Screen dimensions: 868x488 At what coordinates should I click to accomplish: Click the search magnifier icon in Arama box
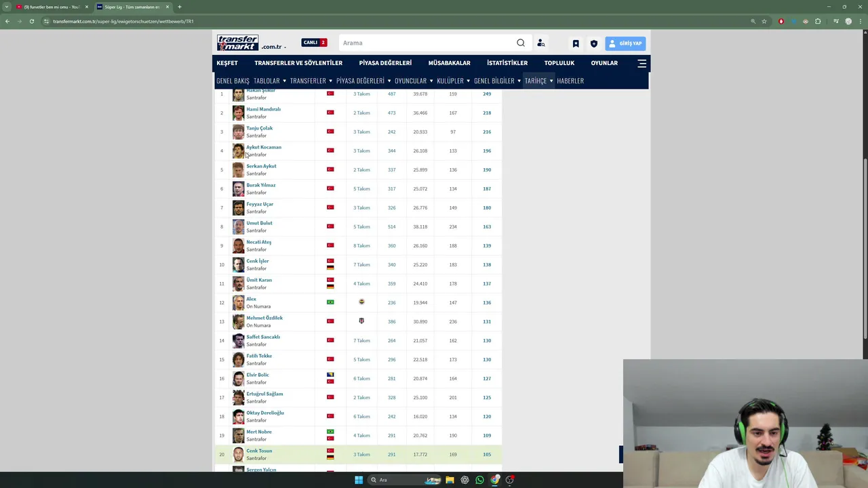pos(521,43)
